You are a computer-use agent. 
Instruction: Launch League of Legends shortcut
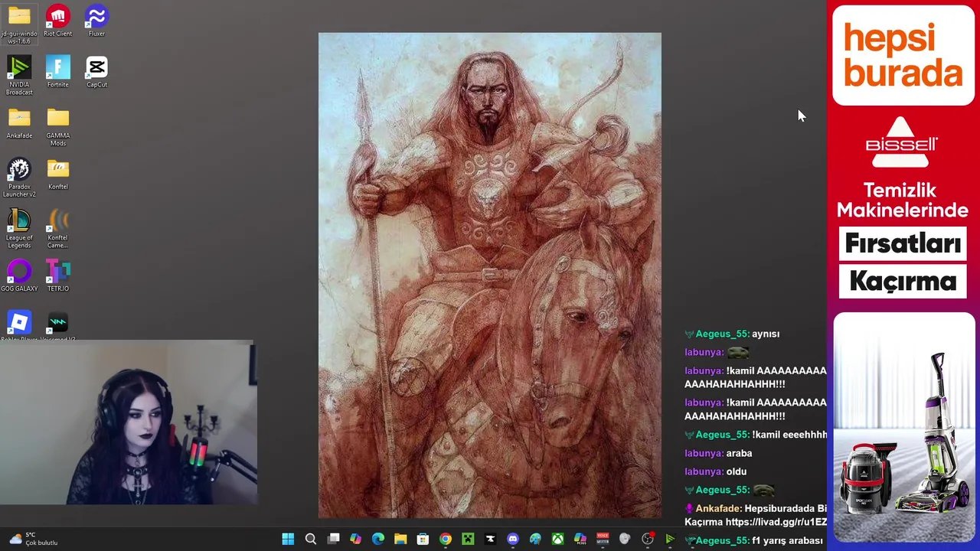[19, 229]
